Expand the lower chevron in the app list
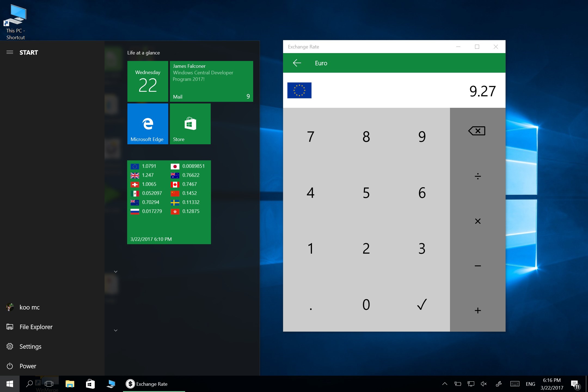This screenshot has height=392, width=588. click(x=116, y=330)
